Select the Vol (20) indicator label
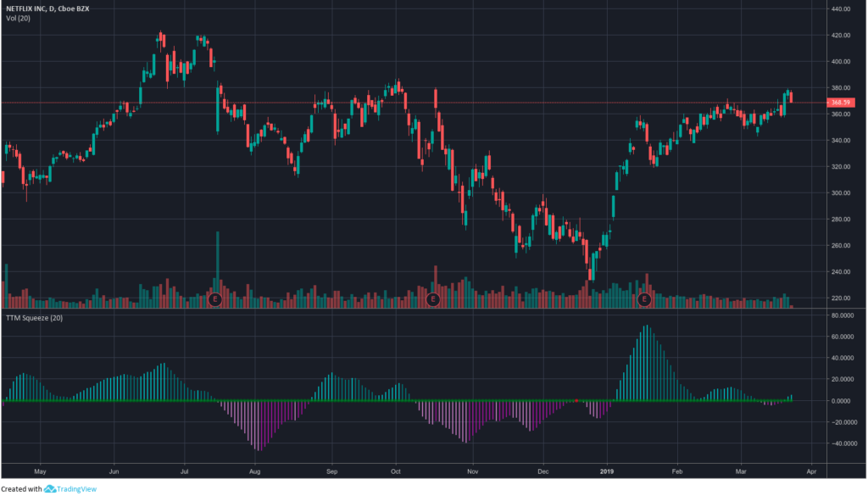Image resolution: width=868 pixels, height=496 pixels. 17,19
